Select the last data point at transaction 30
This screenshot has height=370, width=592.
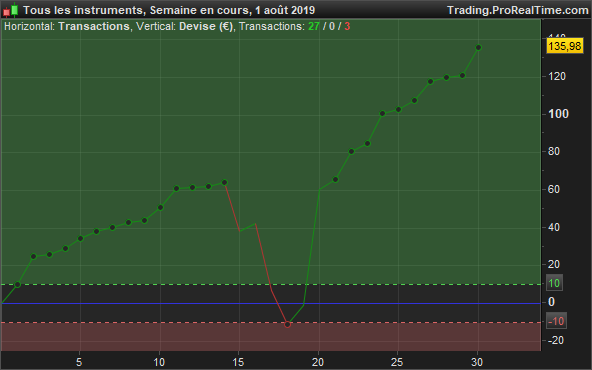(478, 48)
